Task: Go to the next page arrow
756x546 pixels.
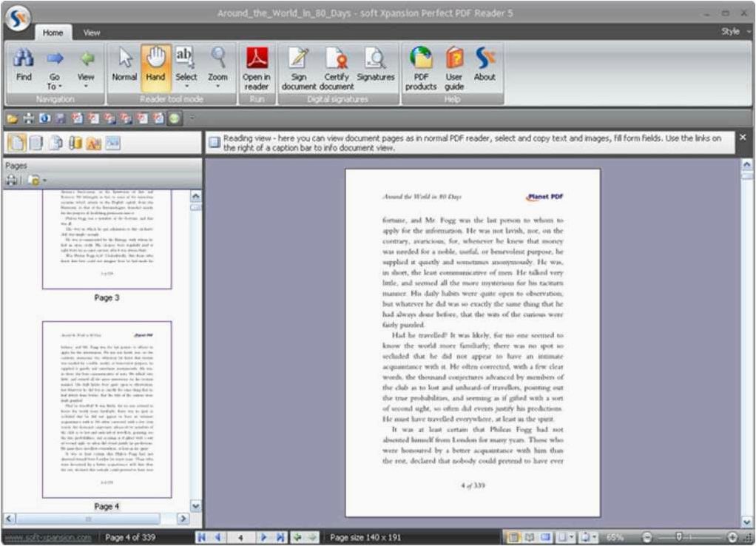Action: pyautogui.click(x=263, y=537)
